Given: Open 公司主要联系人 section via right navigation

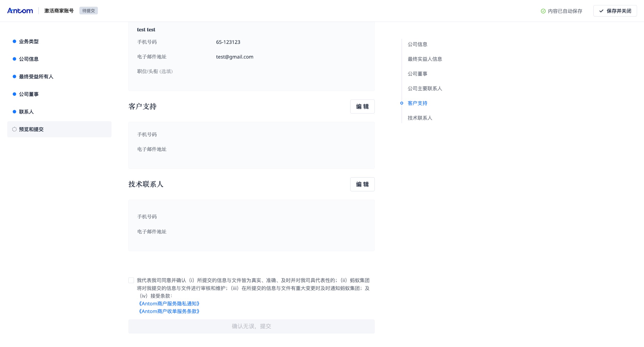Looking at the screenshot, I should 425,88.
